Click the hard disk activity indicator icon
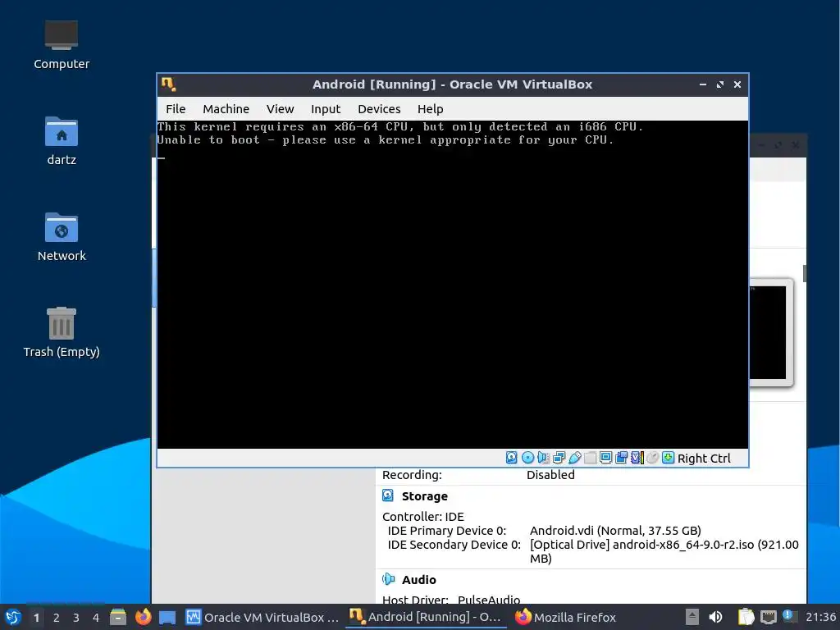Screen dimensions: 840x630 point(512,458)
